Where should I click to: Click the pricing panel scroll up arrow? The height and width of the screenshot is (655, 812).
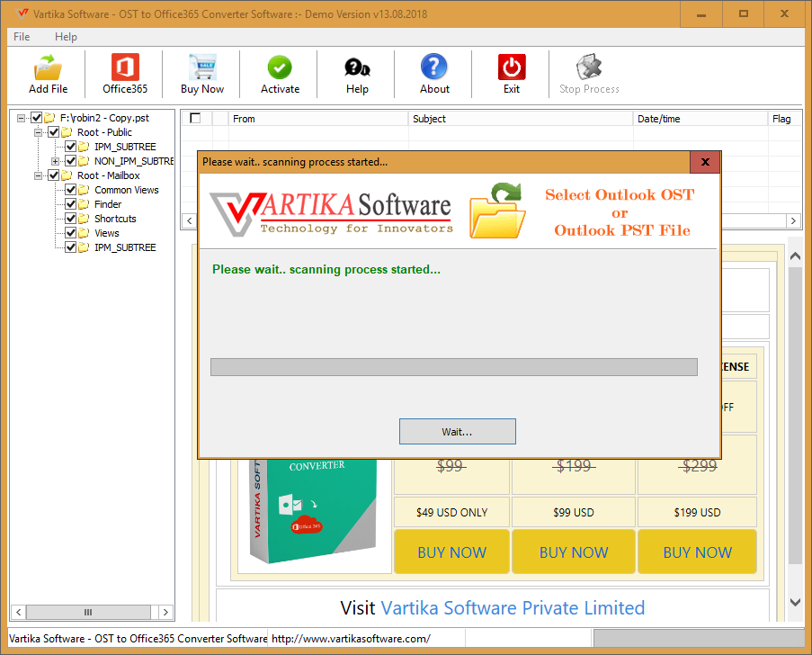coord(796,256)
